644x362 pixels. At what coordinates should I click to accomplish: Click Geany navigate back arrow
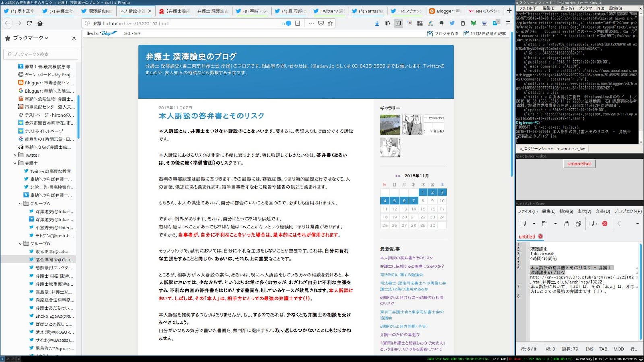619,224
